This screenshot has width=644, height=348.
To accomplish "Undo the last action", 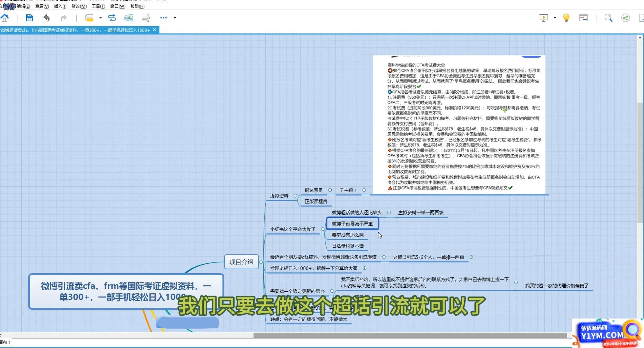I will (x=47, y=18).
